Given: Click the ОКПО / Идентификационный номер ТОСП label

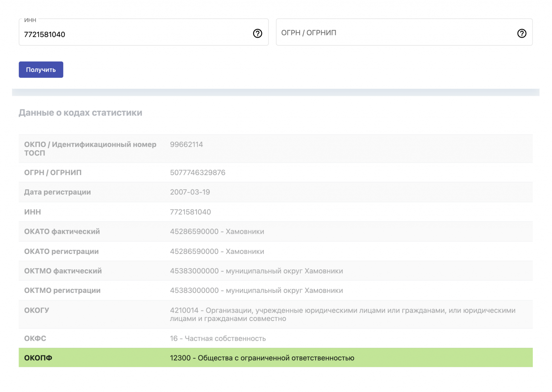Looking at the screenshot, I should tap(90, 149).
